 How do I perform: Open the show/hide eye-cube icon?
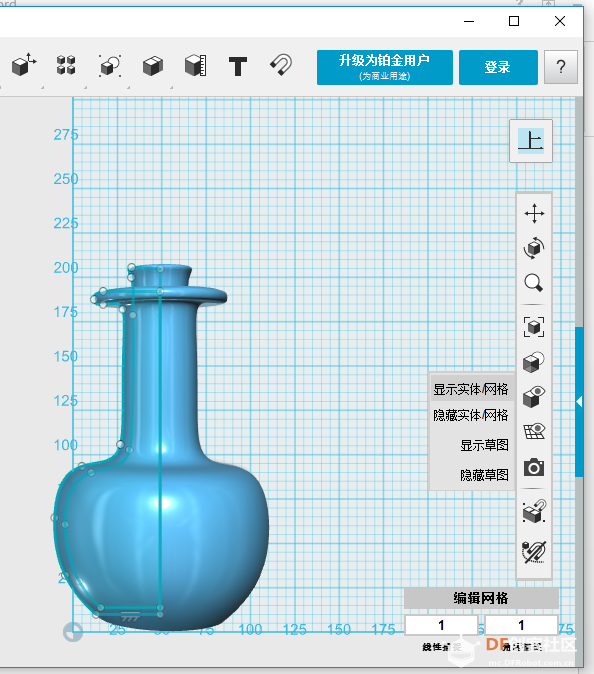pyautogui.click(x=534, y=396)
